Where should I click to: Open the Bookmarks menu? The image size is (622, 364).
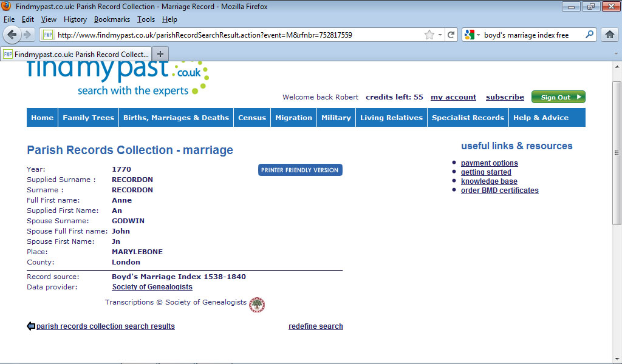[112, 19]
